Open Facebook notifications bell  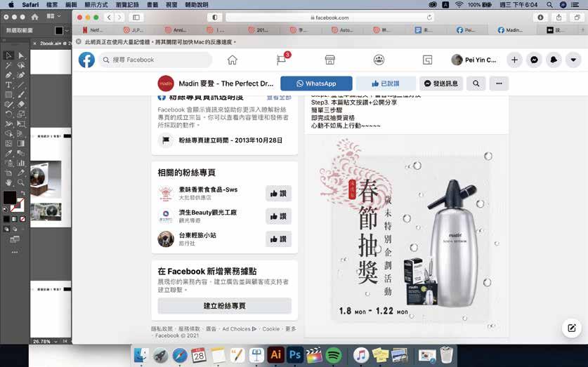click(x=554, y=60)
